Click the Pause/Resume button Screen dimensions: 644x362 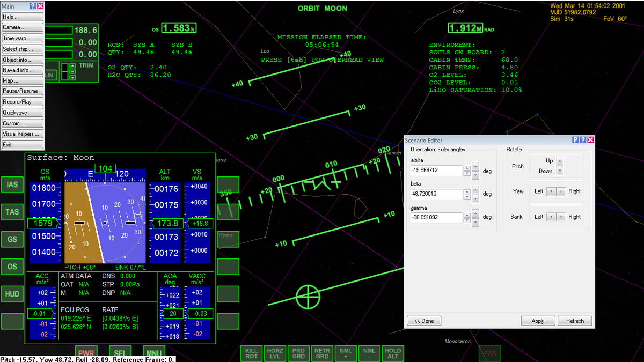[x=22, y=91]
